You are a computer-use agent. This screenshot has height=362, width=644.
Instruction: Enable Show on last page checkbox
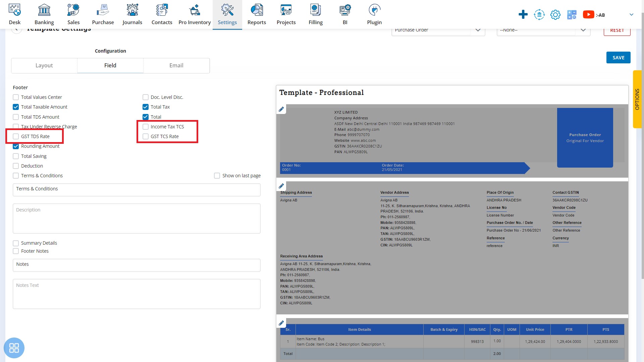[x=217, y=176]
